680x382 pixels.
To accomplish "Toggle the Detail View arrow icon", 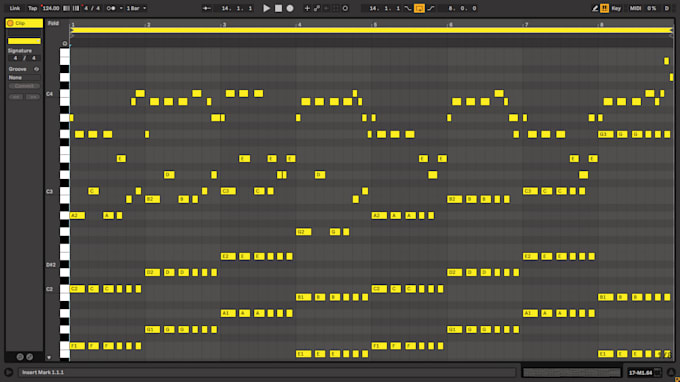I will tap(671, 372).
